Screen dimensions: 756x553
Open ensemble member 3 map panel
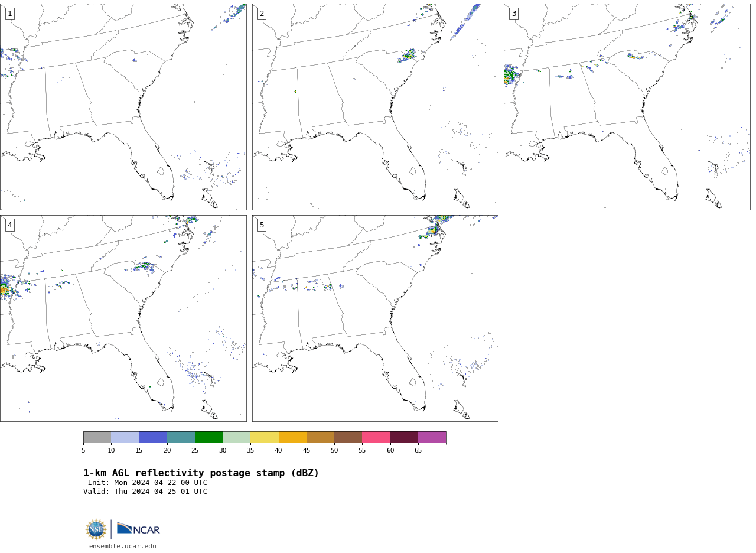[627, 107]
